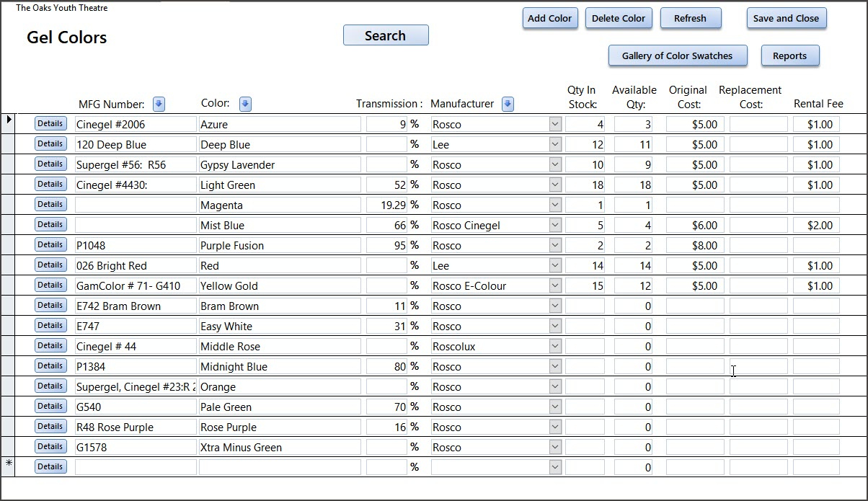Screen dimensions: 868x501
Task: Click MFG Number field 'G1578'
Action: click(x=136, y=447)
